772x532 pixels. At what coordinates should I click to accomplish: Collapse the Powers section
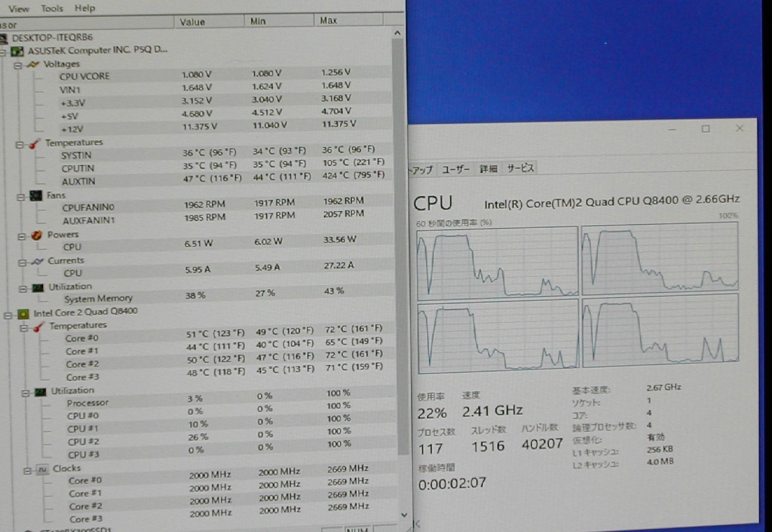(x=22, y=236)
